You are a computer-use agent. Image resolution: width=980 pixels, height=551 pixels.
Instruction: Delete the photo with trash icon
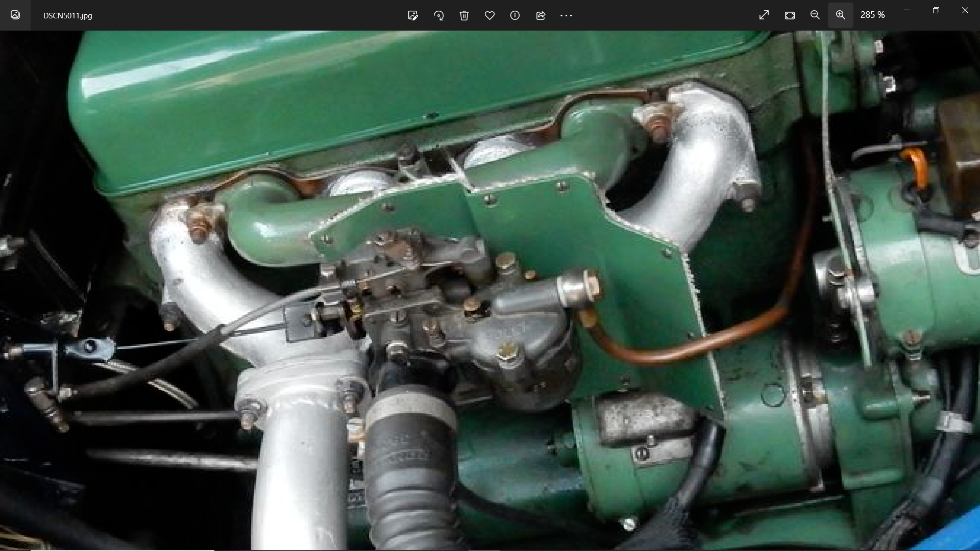[464, 15]
